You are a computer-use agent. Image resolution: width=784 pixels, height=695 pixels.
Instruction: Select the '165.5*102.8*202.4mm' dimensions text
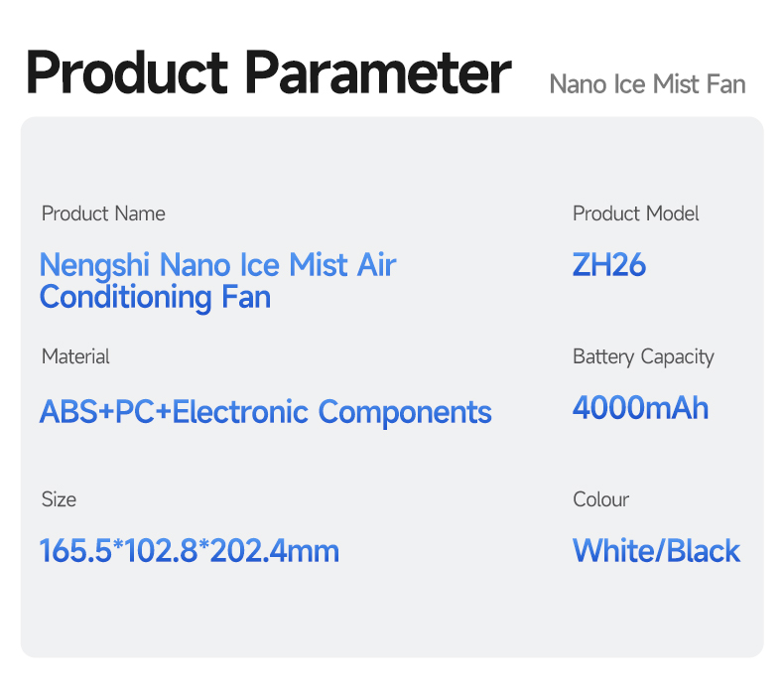click(x=190, y=550)
